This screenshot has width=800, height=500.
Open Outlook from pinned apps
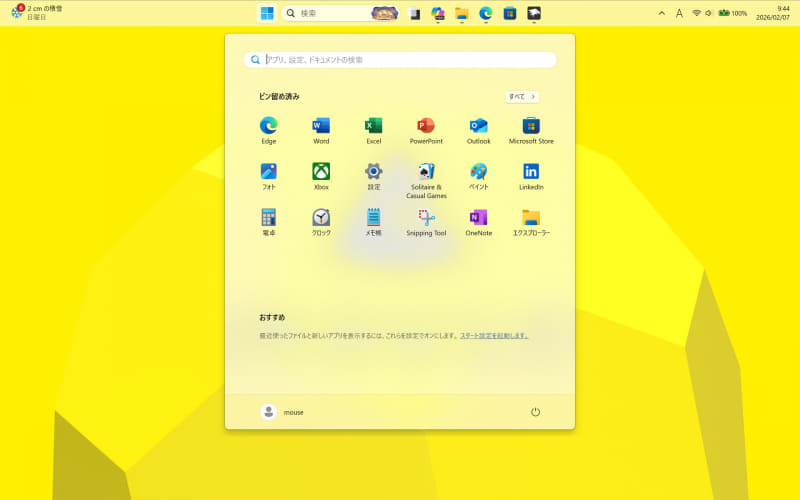[479, 131]
